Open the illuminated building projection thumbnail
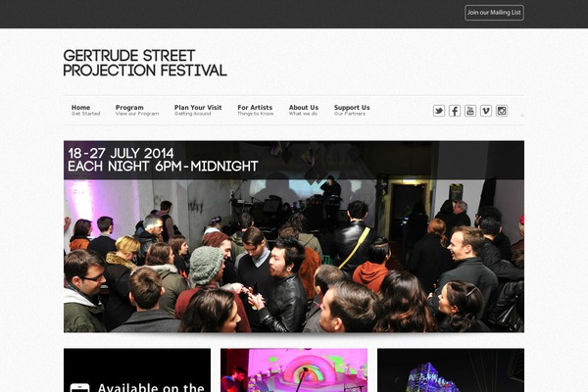 pyautogui.click(x=451, y=370)
